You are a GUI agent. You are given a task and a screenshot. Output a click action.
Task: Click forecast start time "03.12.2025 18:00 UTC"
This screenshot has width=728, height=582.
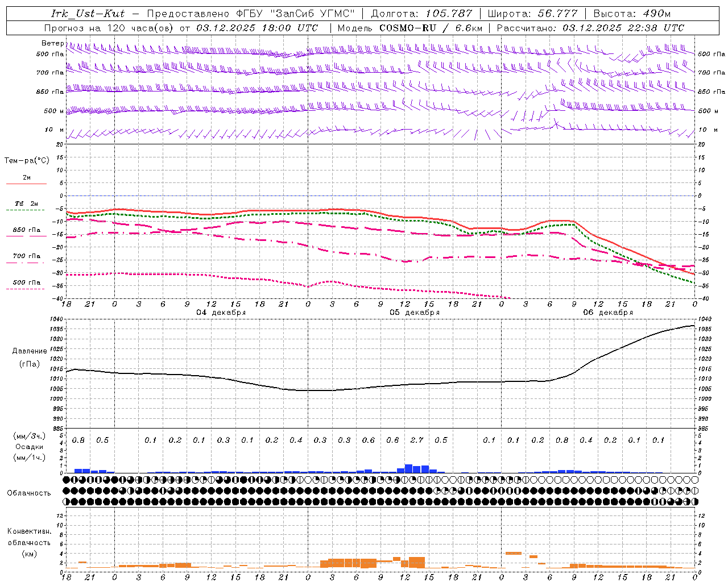257,28
